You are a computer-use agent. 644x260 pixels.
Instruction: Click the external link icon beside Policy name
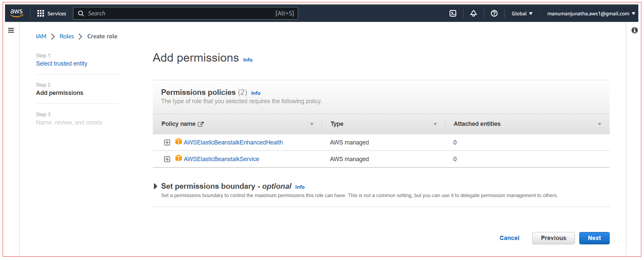(x=201, y=124)
